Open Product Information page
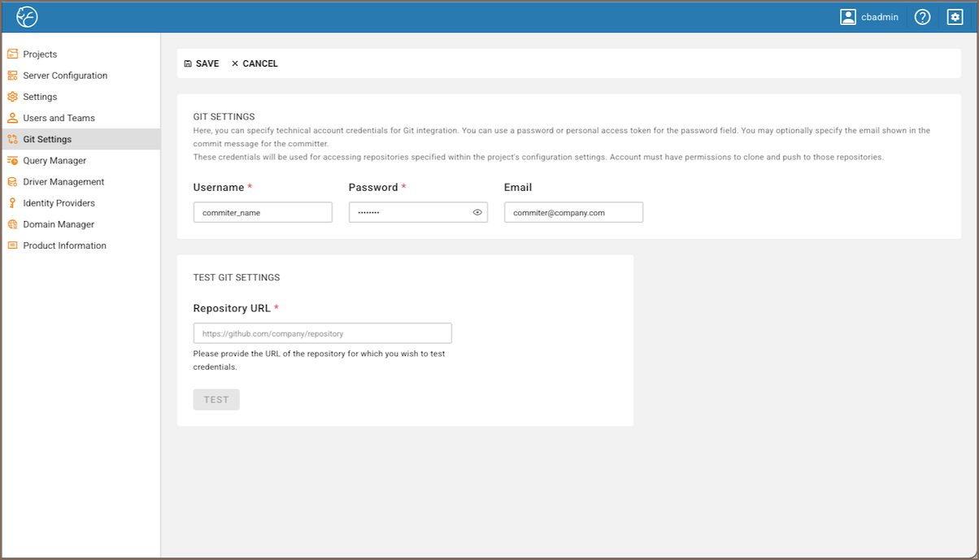The image size is (979, 560). 64,245
